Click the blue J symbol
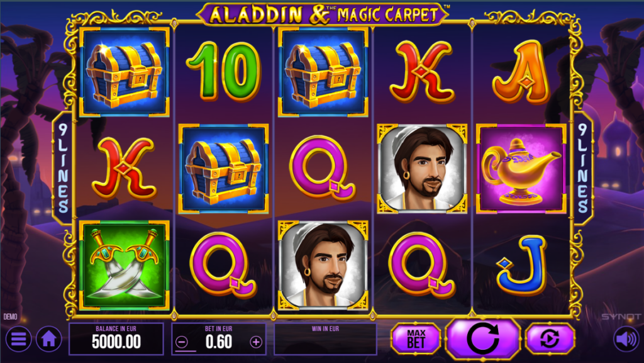644x363 pixels. tap(521, 265)
